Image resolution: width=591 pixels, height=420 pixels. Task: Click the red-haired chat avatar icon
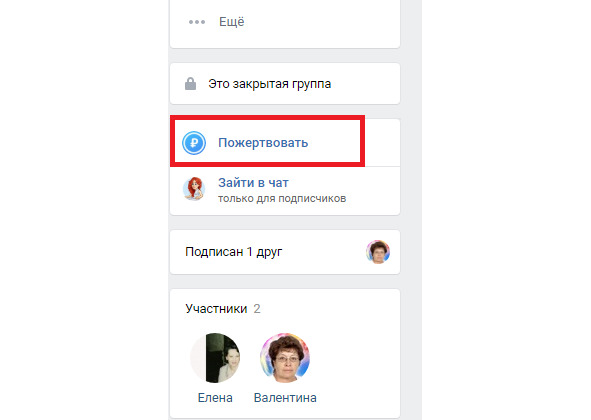pyautogui.click(x=194, y=189)
